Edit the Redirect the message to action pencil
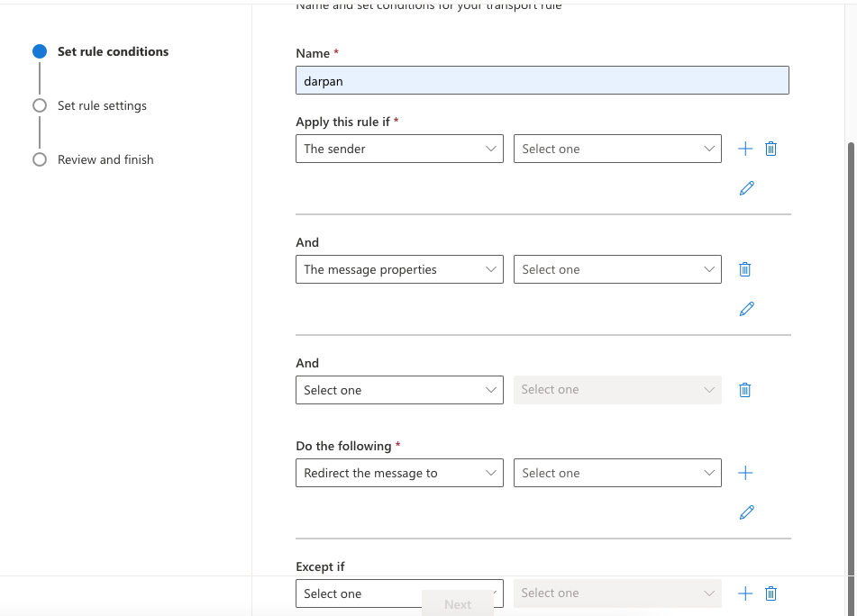857x616 pixels. pyautogui.click(x=746, y=512)
